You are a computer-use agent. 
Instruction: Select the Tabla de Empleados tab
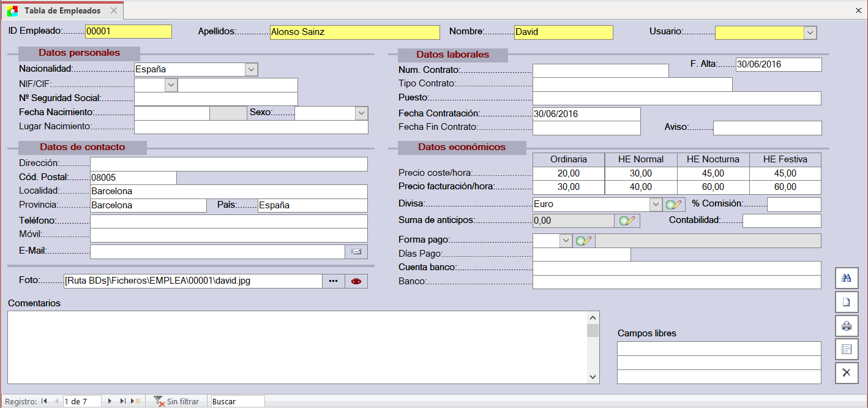tap(62, 10)
